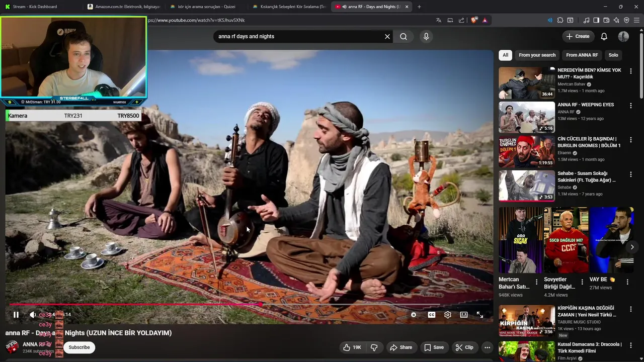Open the YouTube account avatar menu
The width and height of the screenshot is (644, 362).
coord(623,36)
